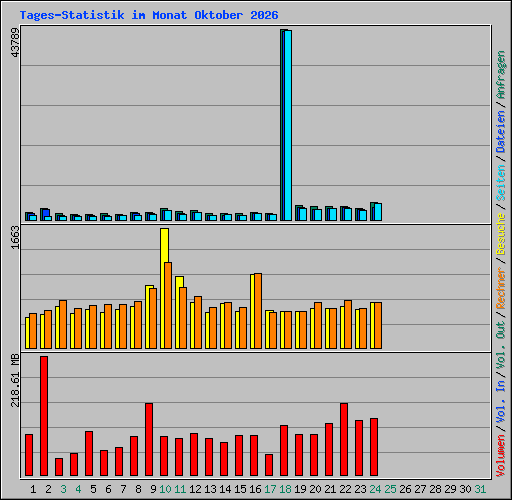Screen dimensions: 512x500
Task: Click day label '22' on x-axis
Action: (x=345, y=489)
